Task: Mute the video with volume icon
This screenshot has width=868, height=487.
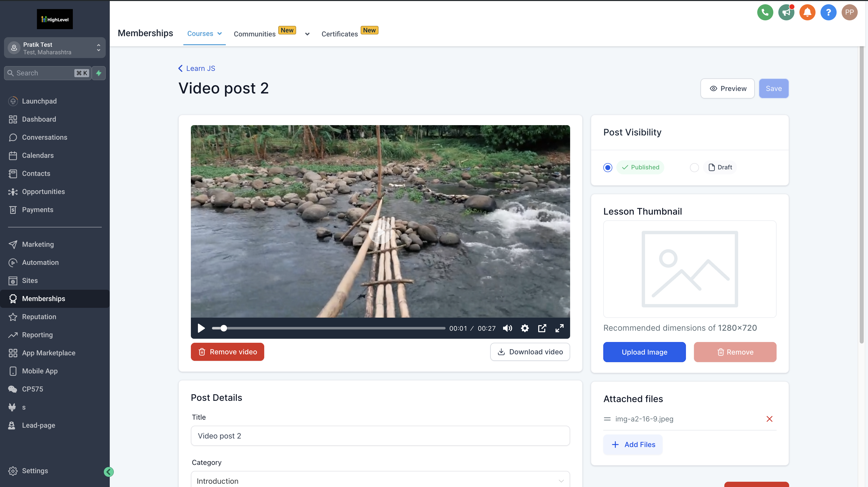Action: click(507, 328)
